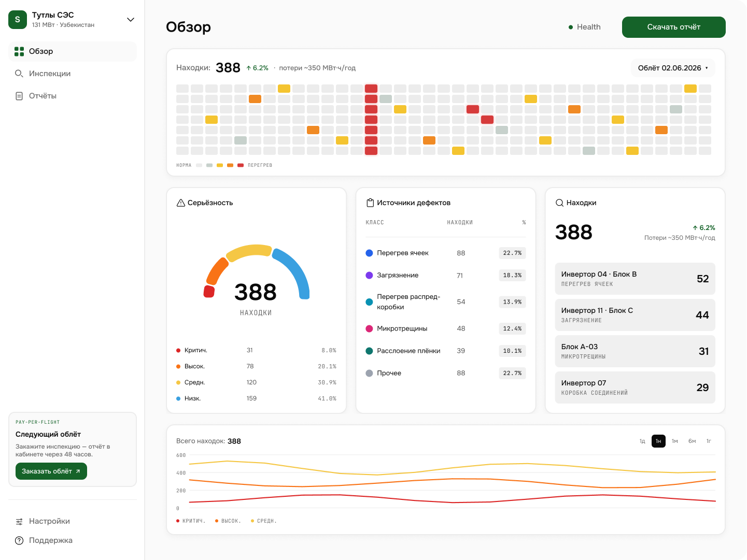Select the 1д time range toggle
Image resolution: width=747 pixels, height=560 pixels.
pyautogui.click(x=642, y=441)
